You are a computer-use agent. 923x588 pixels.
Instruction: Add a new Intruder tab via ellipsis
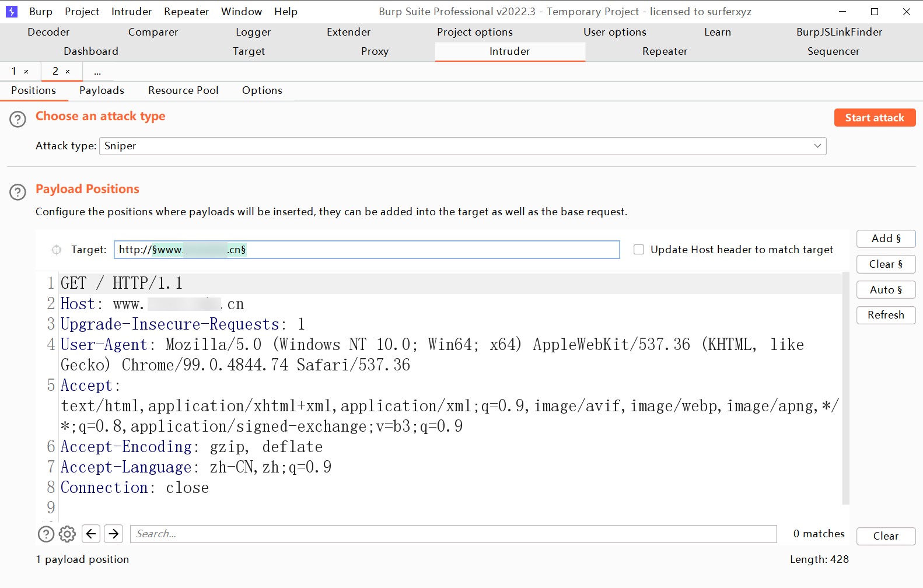tap(97, 72)
